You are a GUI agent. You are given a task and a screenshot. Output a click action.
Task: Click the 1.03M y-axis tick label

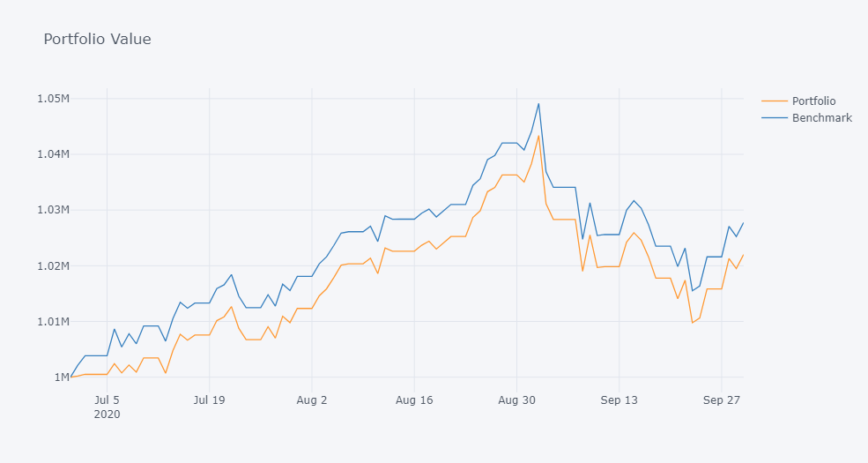coord(55,210)
